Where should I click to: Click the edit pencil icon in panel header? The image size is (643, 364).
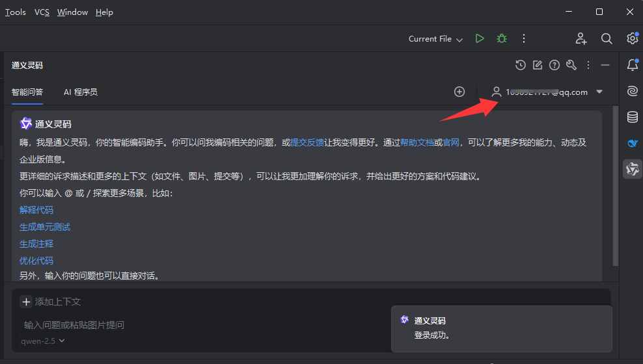[x=537, y=65]
